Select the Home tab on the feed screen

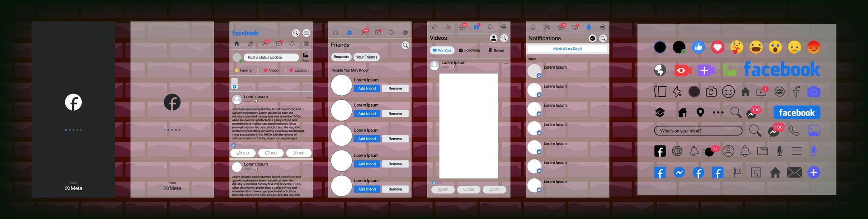point(236,44)
